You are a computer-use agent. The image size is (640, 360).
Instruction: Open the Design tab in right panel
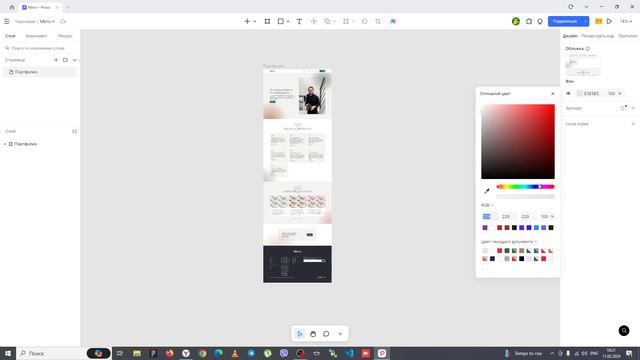tap(570, 36)
